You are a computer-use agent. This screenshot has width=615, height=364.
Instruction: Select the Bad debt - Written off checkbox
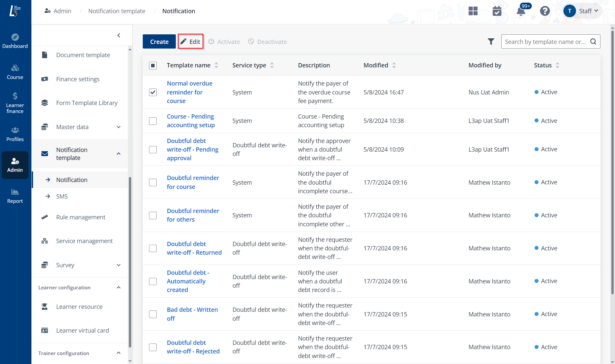click(x=153, y=314)
